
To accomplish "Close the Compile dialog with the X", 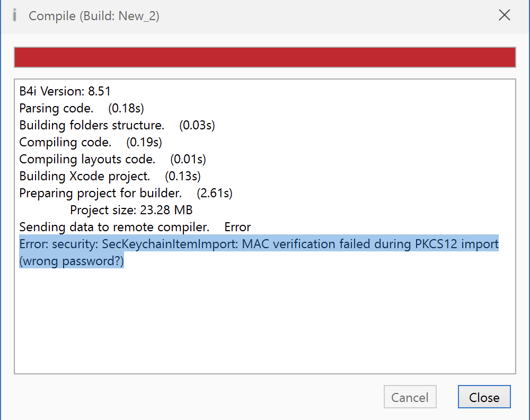I will click(x=505, y=15).
